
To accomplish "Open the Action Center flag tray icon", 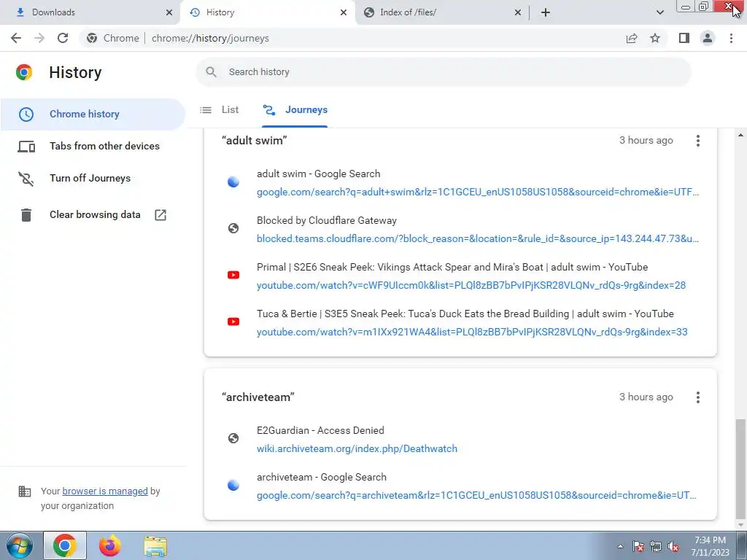I will [x=638, y=547].
